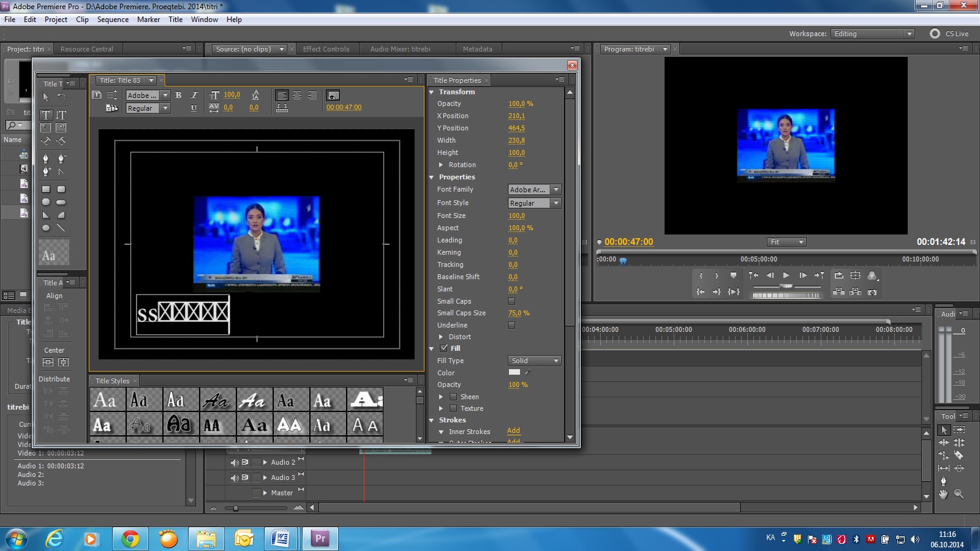The image size is (980, 551).
Task: Uncheck the Fill checkbox
Action: pos(444,348)
